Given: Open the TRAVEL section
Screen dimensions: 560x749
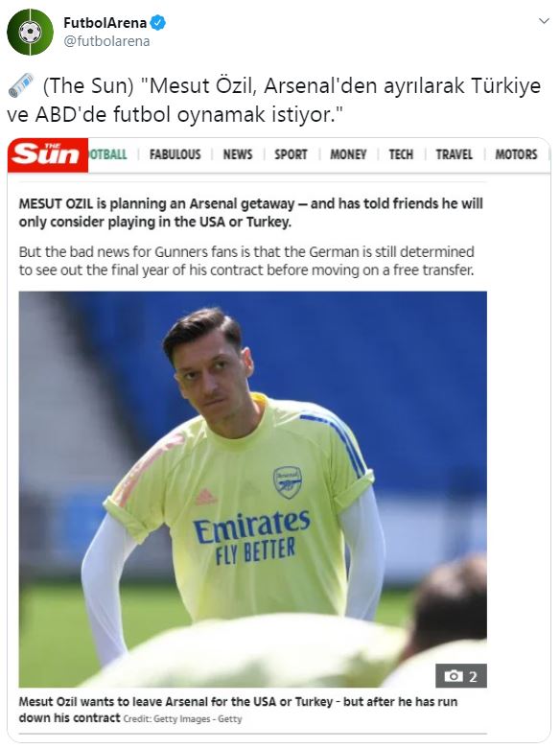Looking at the screenshot, I should click(454, 154).
